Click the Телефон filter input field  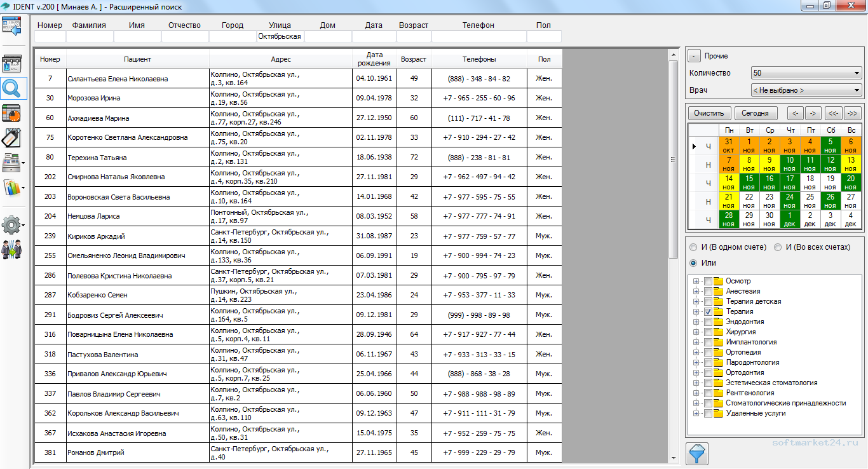[478, 36]
